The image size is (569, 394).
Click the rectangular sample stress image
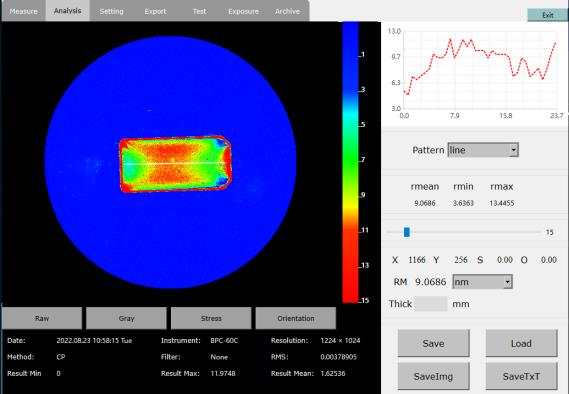tap(176, 164)
